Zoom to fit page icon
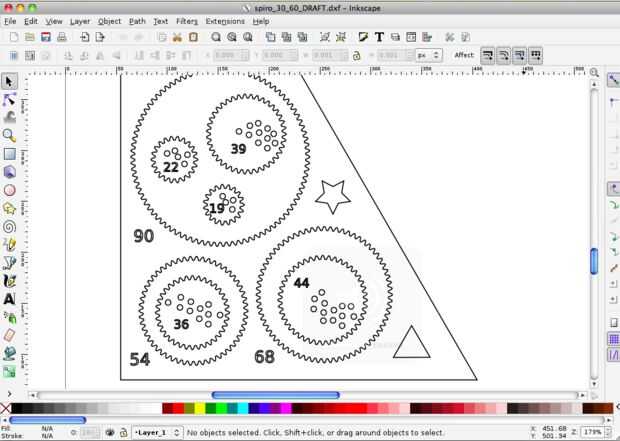Viewport: 620px width, 441px height. coord(248,37)
